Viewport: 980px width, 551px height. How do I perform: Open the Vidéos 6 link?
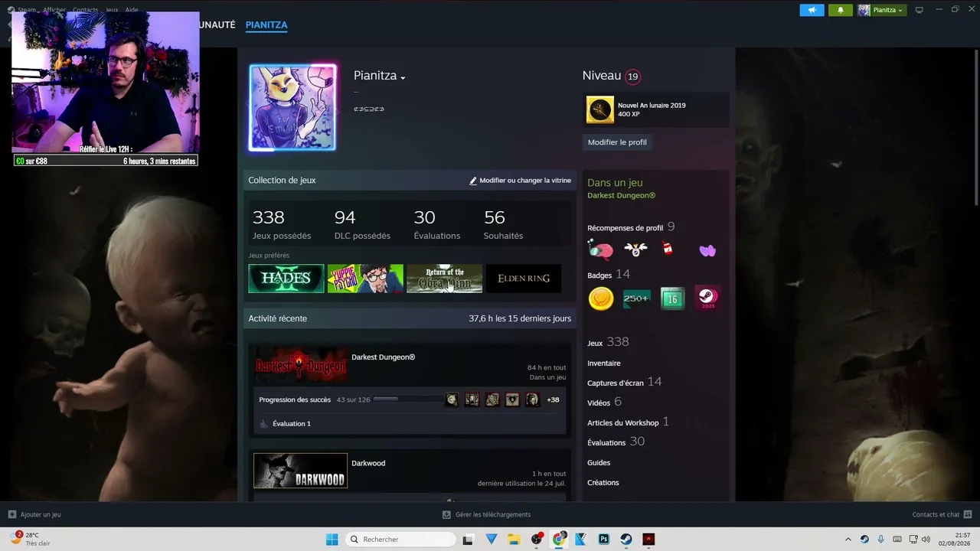605,403
